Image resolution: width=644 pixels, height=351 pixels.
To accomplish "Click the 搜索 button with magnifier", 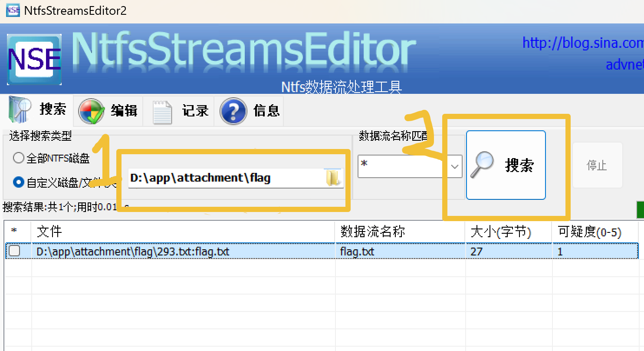I will (506, 165).
